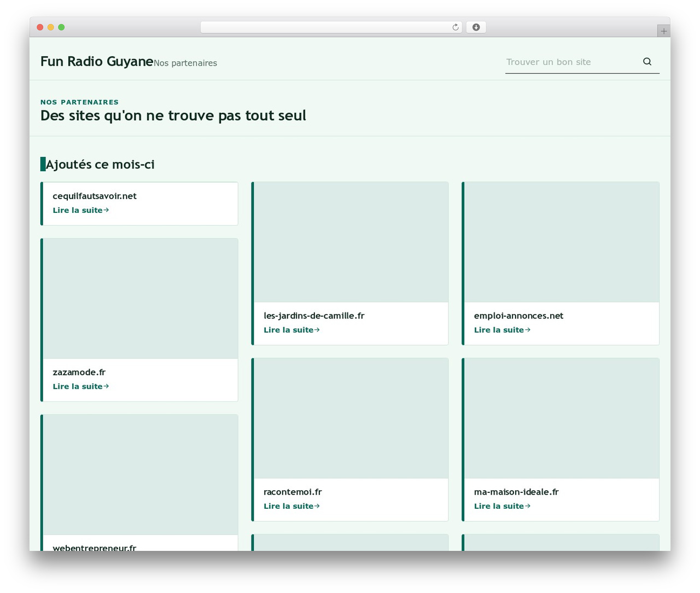
Task: Open the racontemoi.fr title link
Action: (x=293, y=492)
